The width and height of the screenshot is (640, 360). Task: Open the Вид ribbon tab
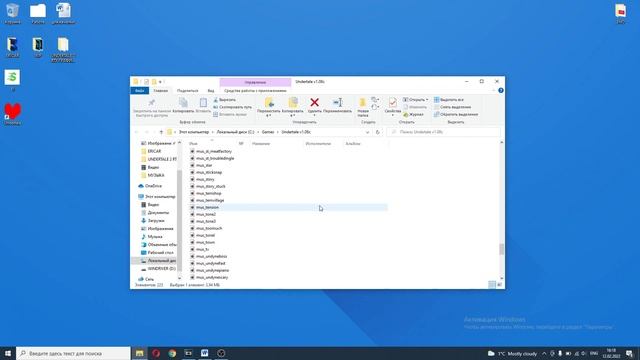[x=211, y=91]
